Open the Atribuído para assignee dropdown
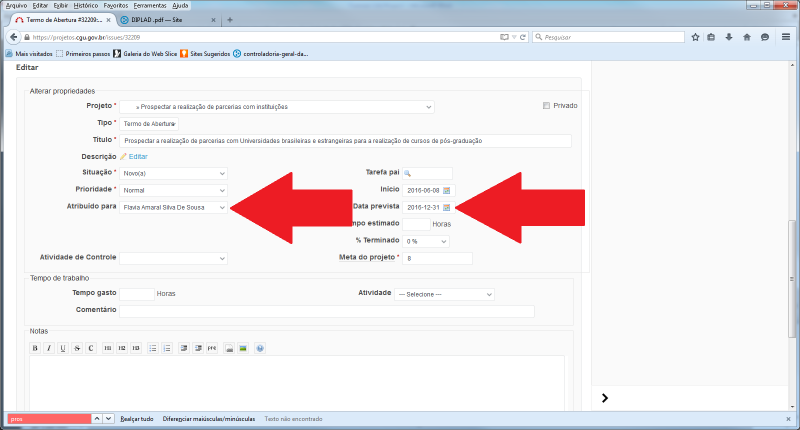The width and height of the screenshot is (800, 430). [x=174, y=207]
